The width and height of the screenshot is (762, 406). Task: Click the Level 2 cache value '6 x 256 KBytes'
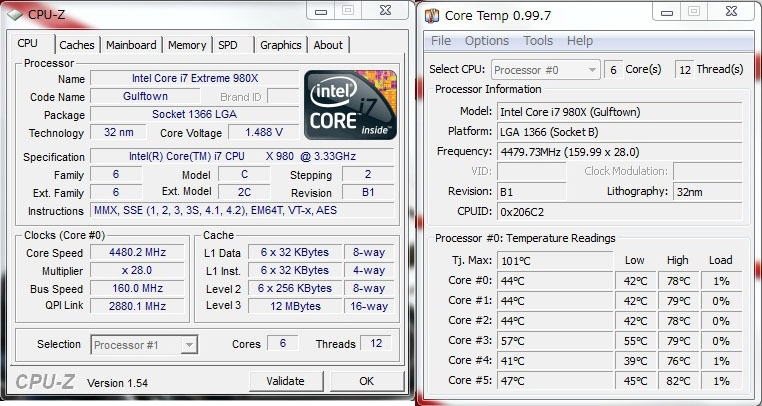coord(295,288)
